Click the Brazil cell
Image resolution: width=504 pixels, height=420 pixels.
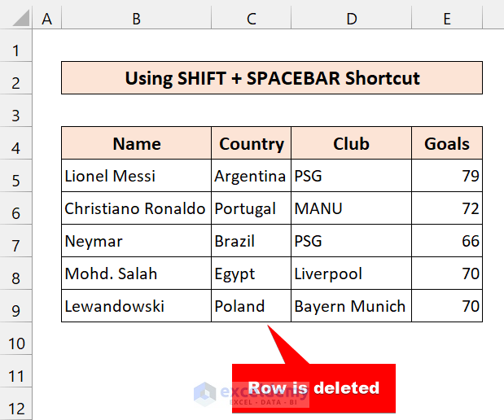click(251, 241)
